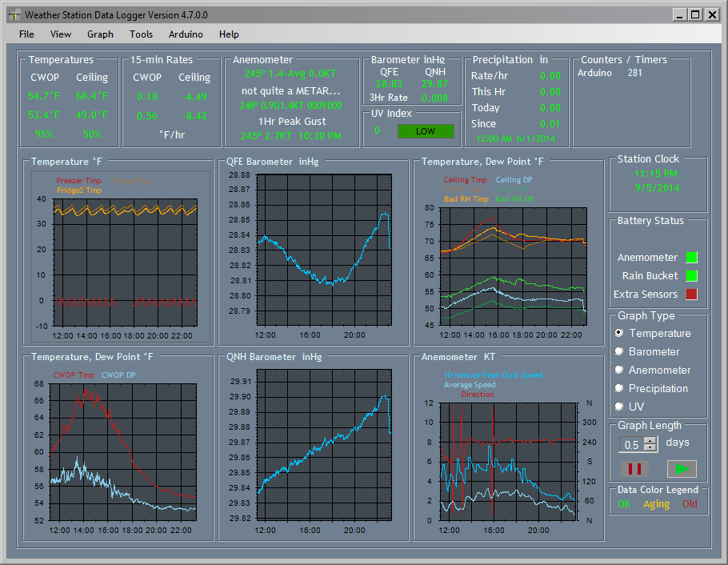Screen dimensions: 728x565
Task: Click the Extra Sensors red battery indicator
Action: click(691, 294)
